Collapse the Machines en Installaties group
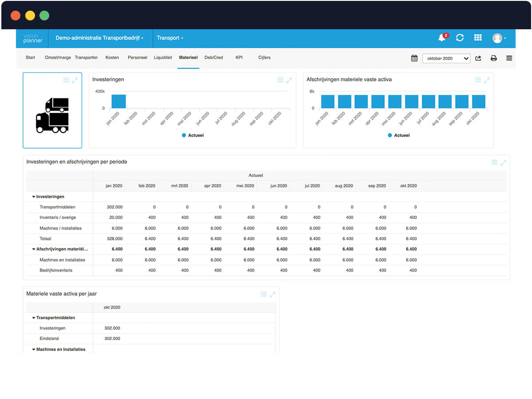The width and height of the screenshot is (532, 399). click(34, 349)
